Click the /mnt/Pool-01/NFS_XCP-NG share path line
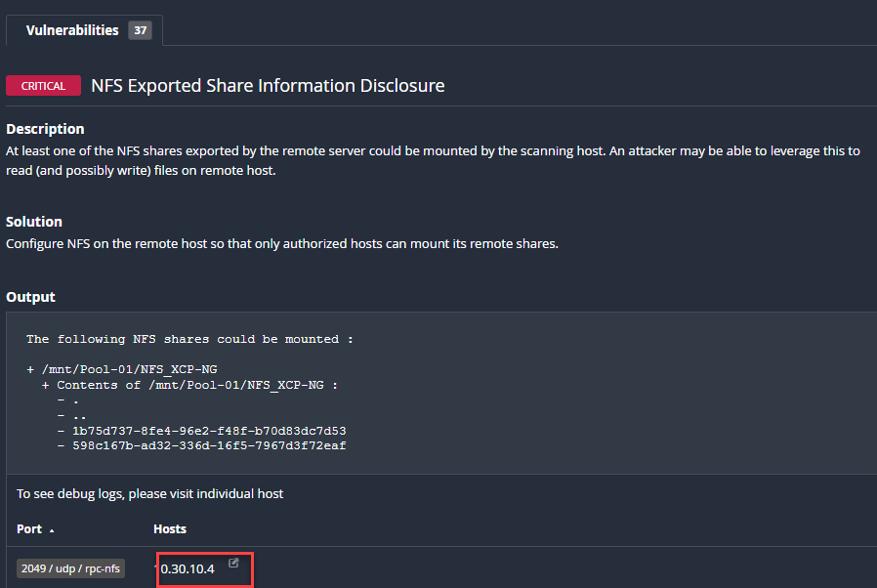This screenshot has width=877, height=588. click(x=122, y=369)
